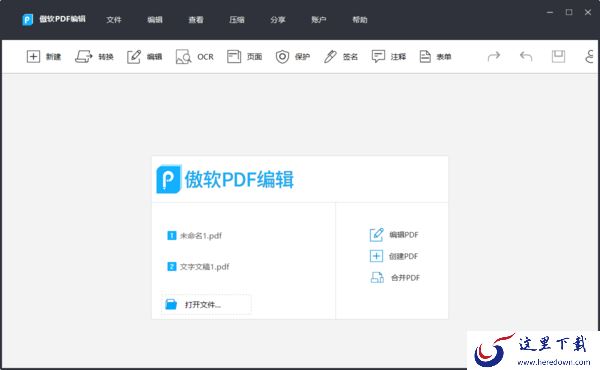The width and height of the screenshot is (600, 370).
Task: Click the user account icon at toolbar edge
Action: [590, 57]
